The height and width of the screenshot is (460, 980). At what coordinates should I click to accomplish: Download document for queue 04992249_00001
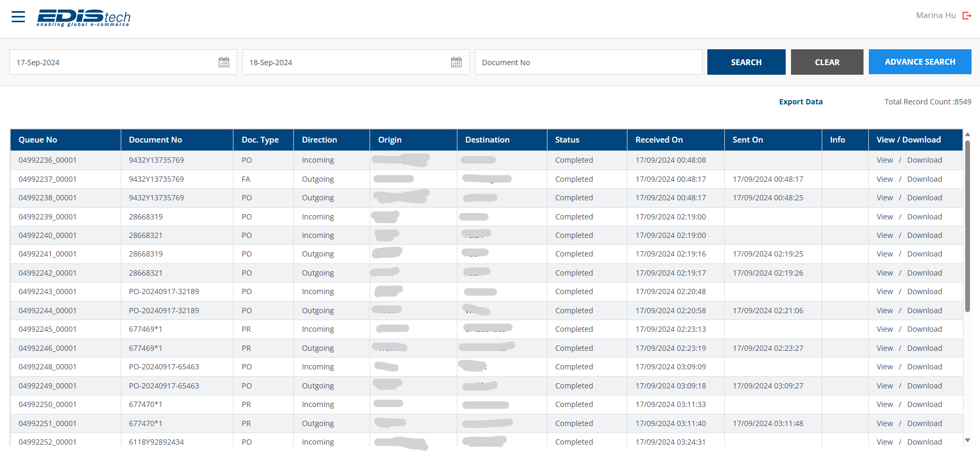(x=924, y=386)
